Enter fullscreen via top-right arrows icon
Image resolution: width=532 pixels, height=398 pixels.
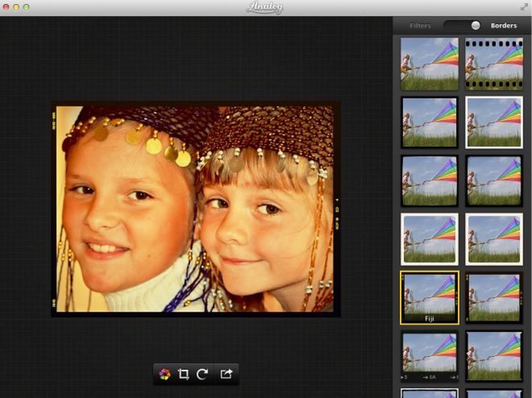[x=524, y=6]
